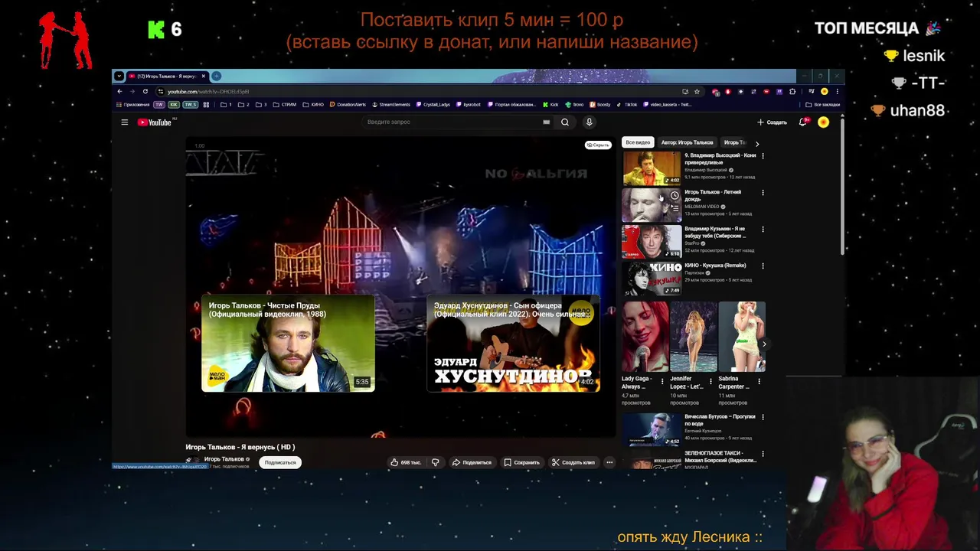Show next Shorts with arrow
The width and height of the screenshot is (980, 551).
[x=763, y=344]
